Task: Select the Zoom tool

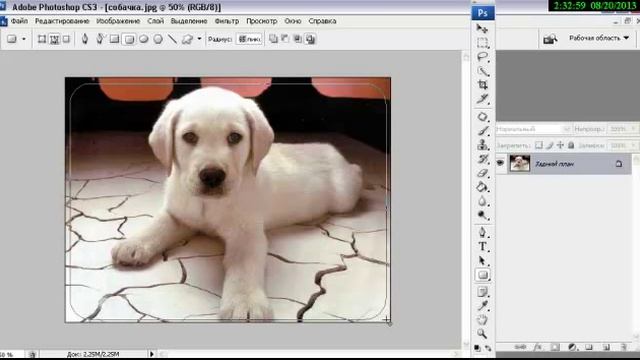Action: (x=482, y=334)
